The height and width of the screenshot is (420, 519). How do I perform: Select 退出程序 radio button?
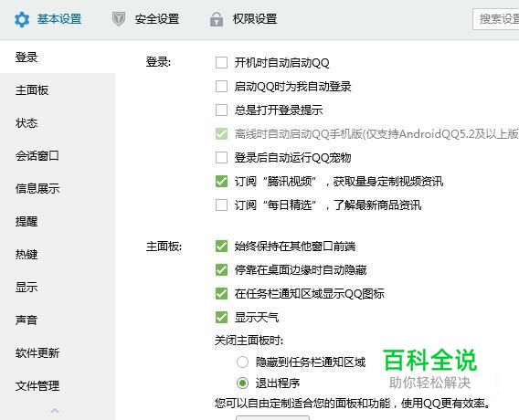[242, 383]
